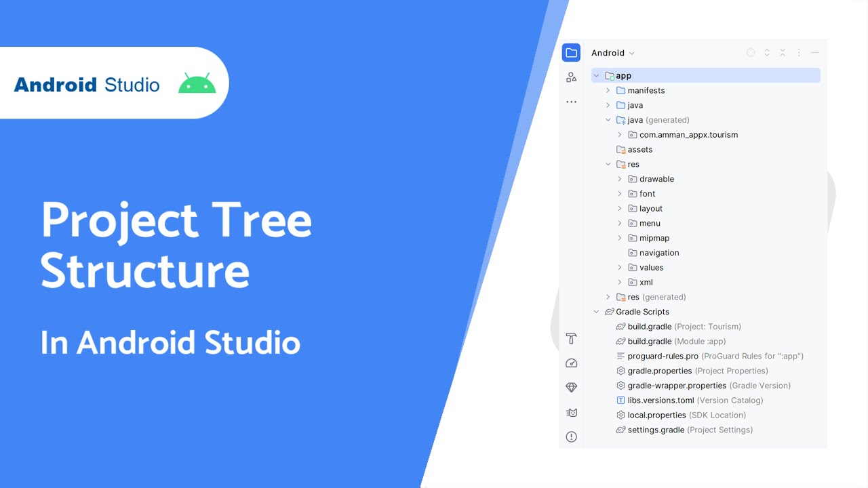Expand the values folder chevron

tap(619, 268)
